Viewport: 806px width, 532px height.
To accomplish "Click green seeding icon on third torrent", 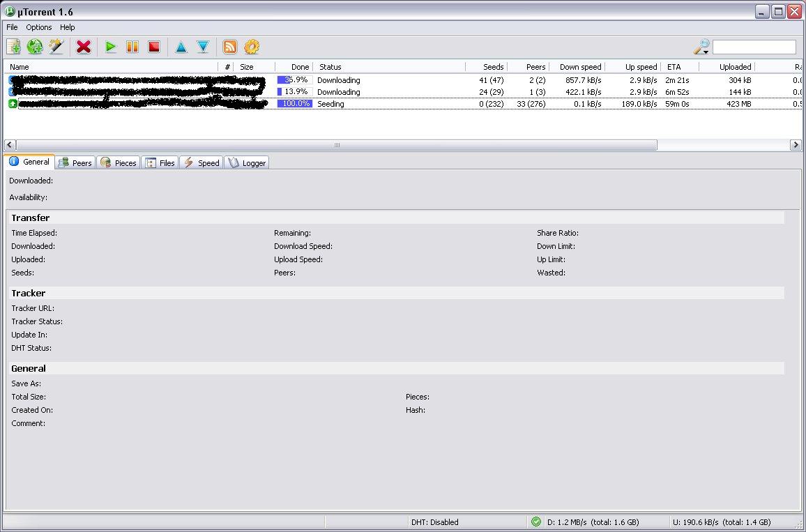I will (x=13, y=104).
